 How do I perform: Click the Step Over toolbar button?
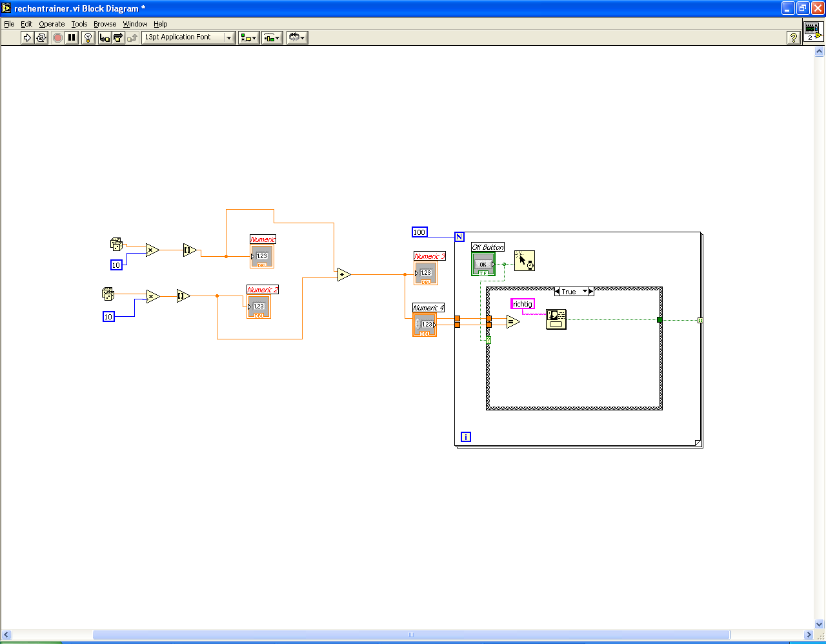click(x=118, y=37)
